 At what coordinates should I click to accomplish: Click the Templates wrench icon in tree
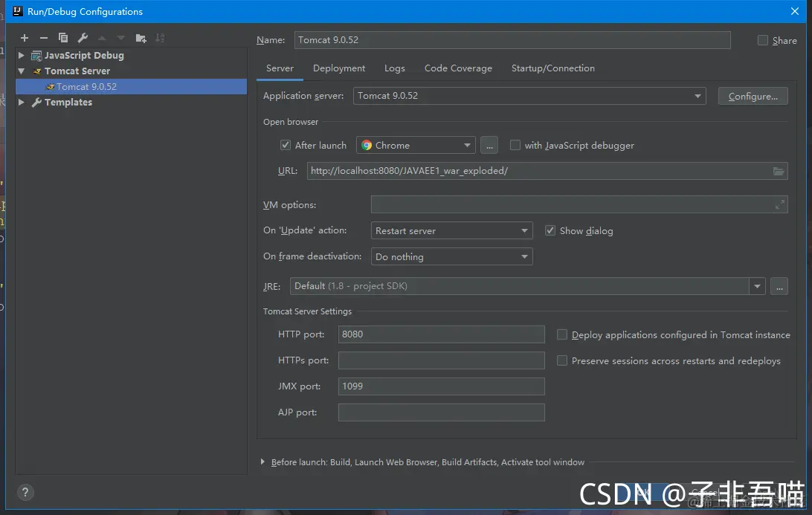click(36, 103)
